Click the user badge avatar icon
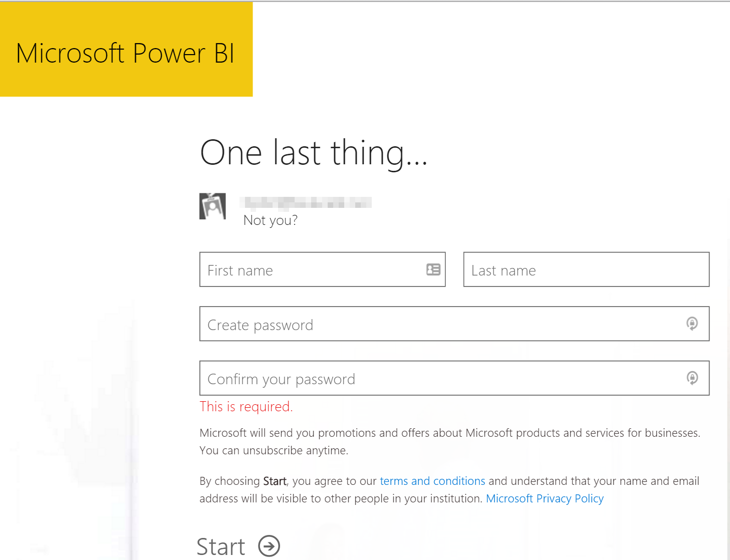The image size is (730, 560). [212, 206]
